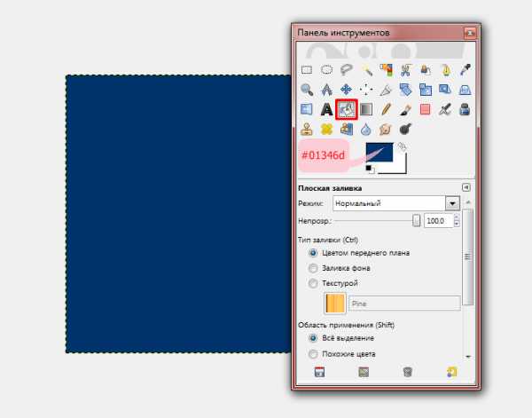
Task: Select the Ink bottle tool
Action: click(465, 109)
